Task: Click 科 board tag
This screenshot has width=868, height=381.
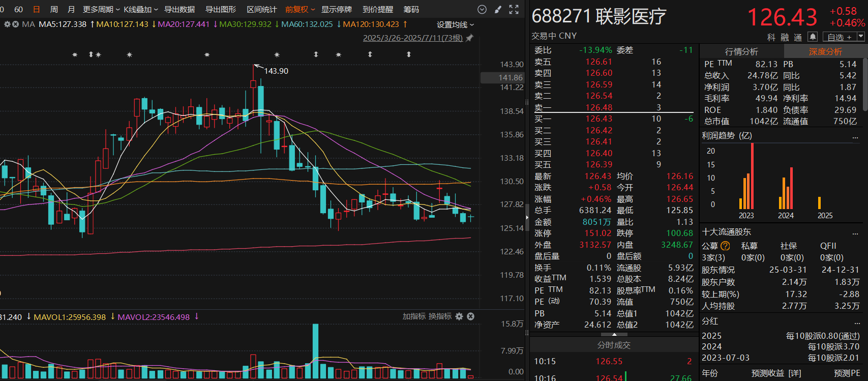Action: 771,37
